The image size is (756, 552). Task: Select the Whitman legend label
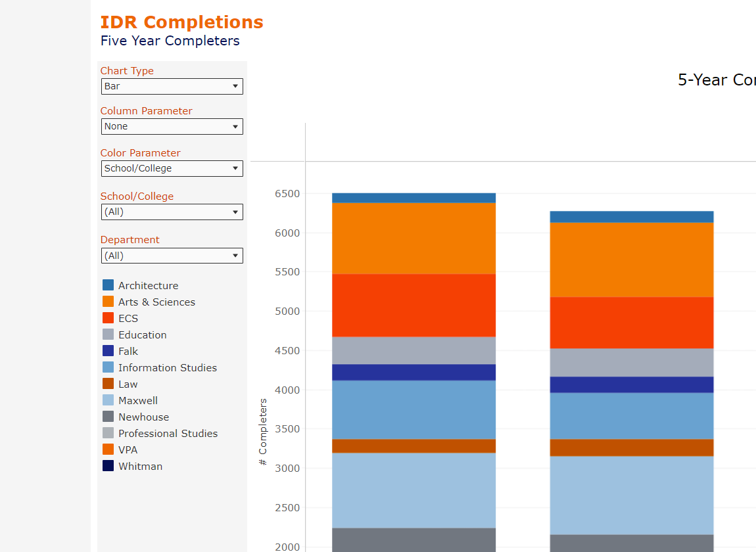click(141, 466)
